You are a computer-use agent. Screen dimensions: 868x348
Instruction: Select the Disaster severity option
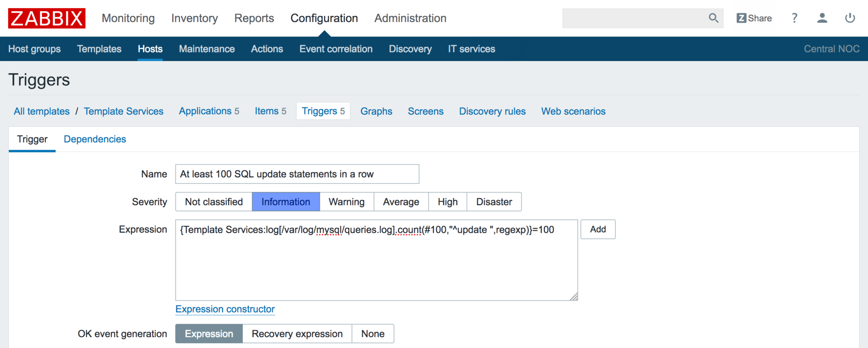tap(494, 202)
